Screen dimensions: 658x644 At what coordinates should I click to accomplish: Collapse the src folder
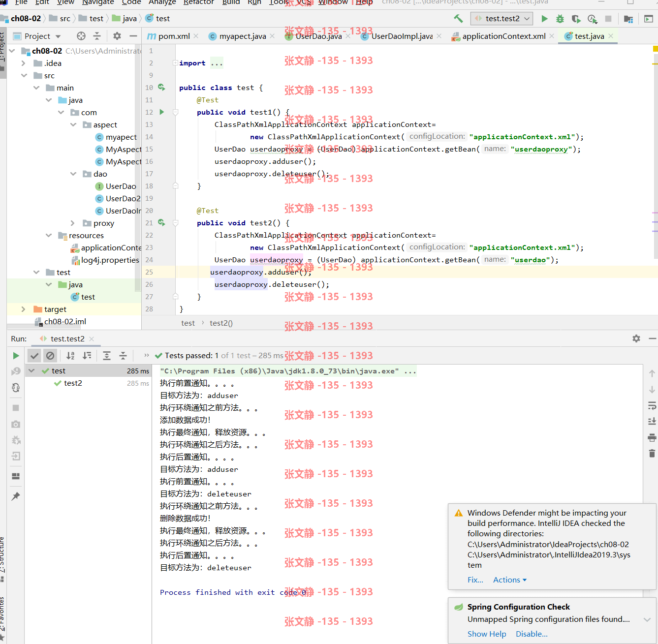tap(23, 75)
